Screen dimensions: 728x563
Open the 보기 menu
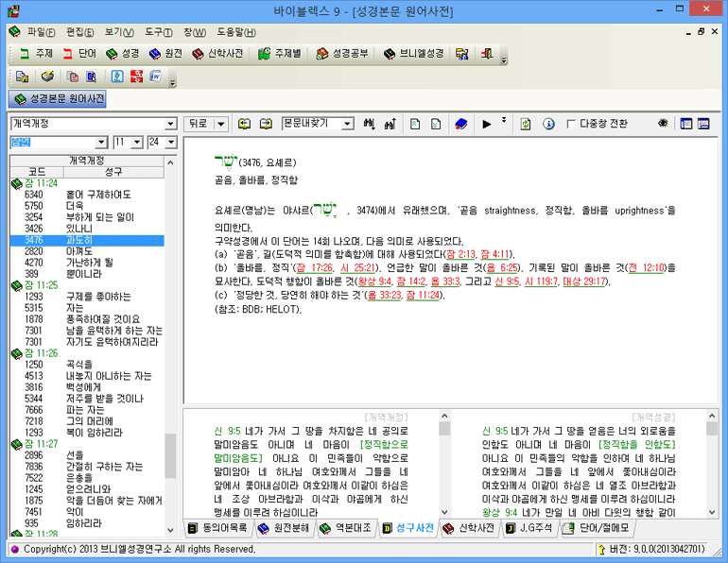(x=119, y=32)
